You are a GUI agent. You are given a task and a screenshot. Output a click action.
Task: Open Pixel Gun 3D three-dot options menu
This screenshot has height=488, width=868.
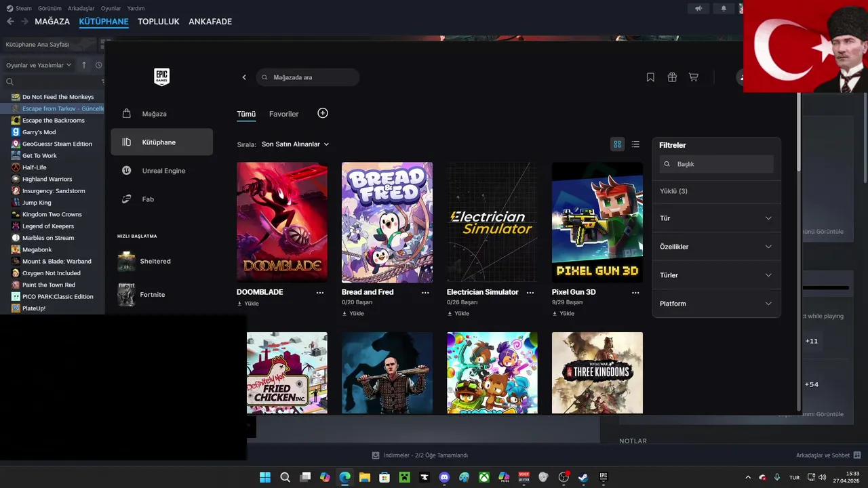(635, 293)
